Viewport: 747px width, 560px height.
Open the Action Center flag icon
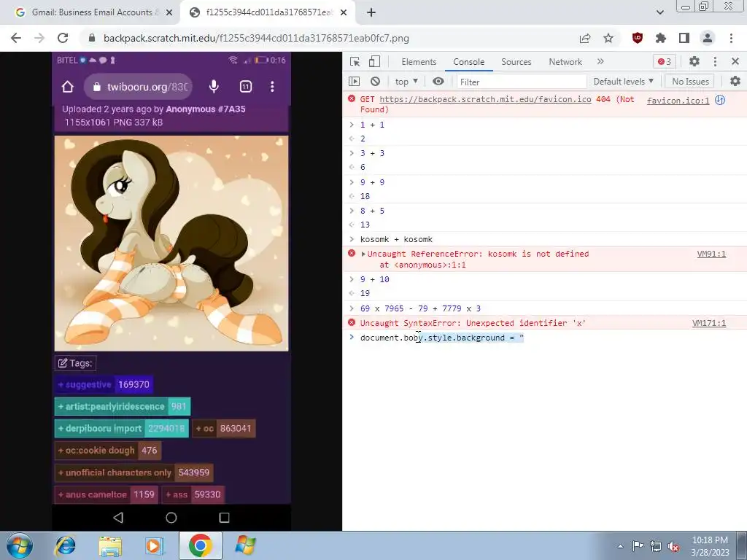click(638, 546)
